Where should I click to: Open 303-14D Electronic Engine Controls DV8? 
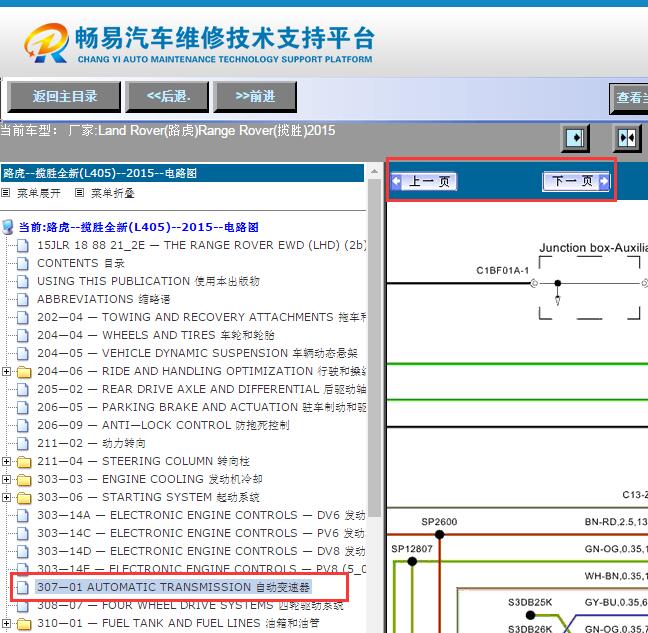202,551
